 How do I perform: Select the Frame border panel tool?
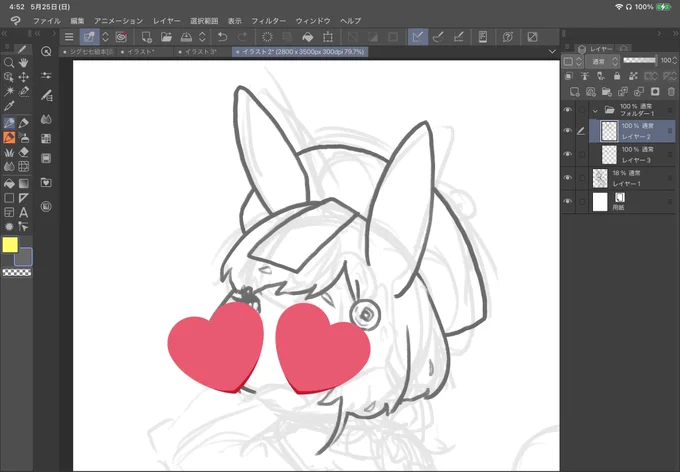coord(9,212)
